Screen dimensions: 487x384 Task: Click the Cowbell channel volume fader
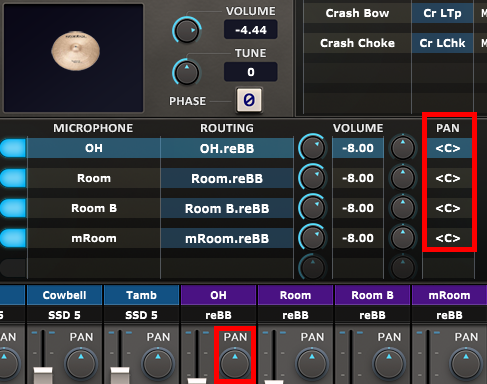point(43,375)
